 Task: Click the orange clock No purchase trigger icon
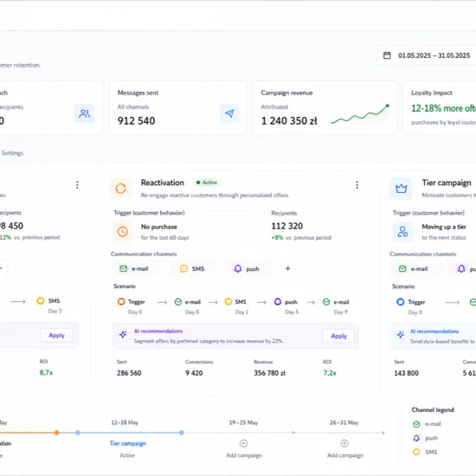click(123, 232)
